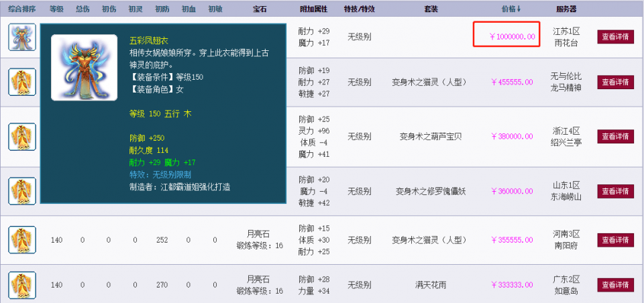Open 查看详情 for 广东2区 如意岛 listing
Screen dimensions: 644x303
(x=615, y=285)
